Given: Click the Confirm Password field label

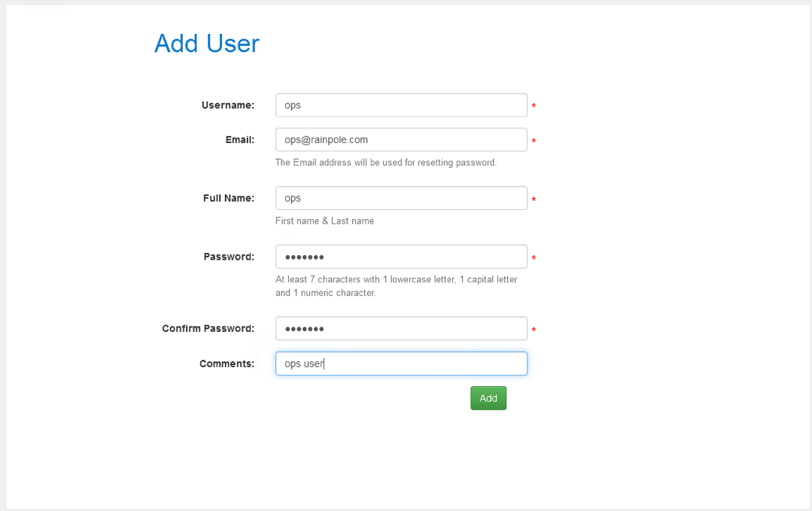Looking at the screenshot, I should (208, 328).
